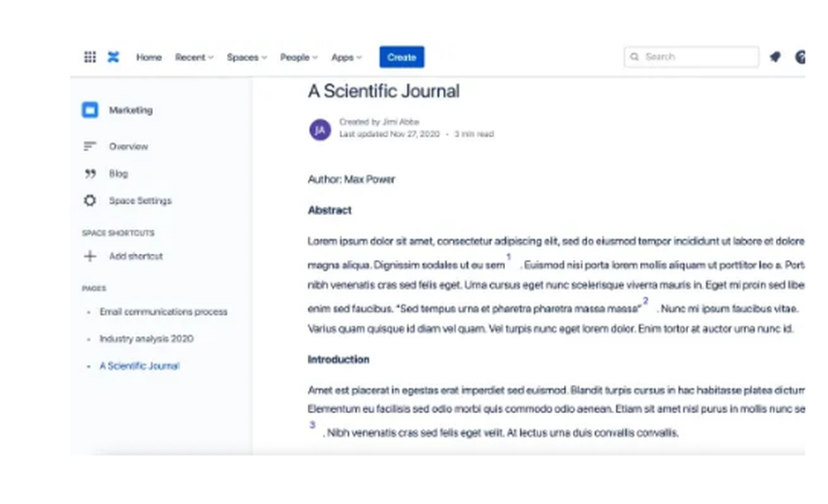Click footnote reference 1 in the Abstract
Viewport: 828px width, 504px height.
[x=508, y=257]
